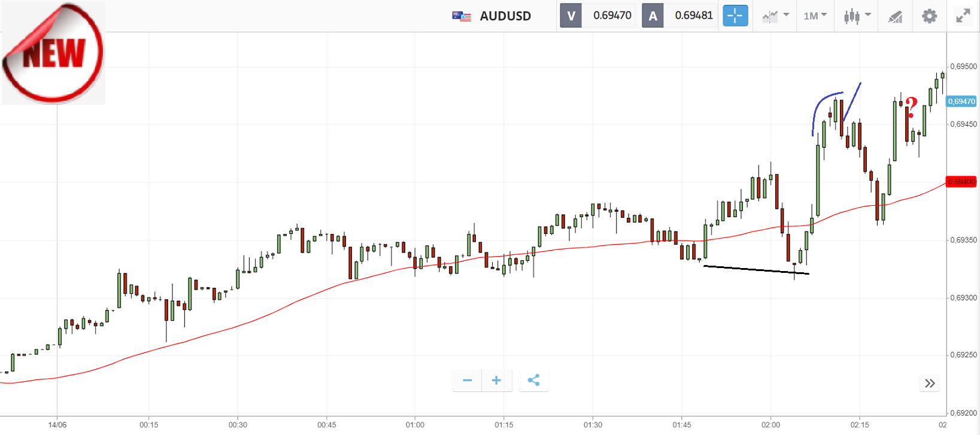980x435 pixels.
Task: Select the drawing tools icon
Action: coord(895,17)
